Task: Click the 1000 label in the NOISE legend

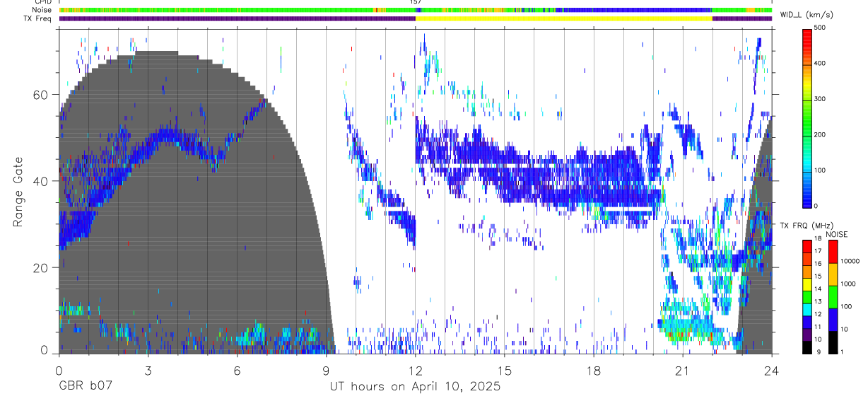Action: 848,284
